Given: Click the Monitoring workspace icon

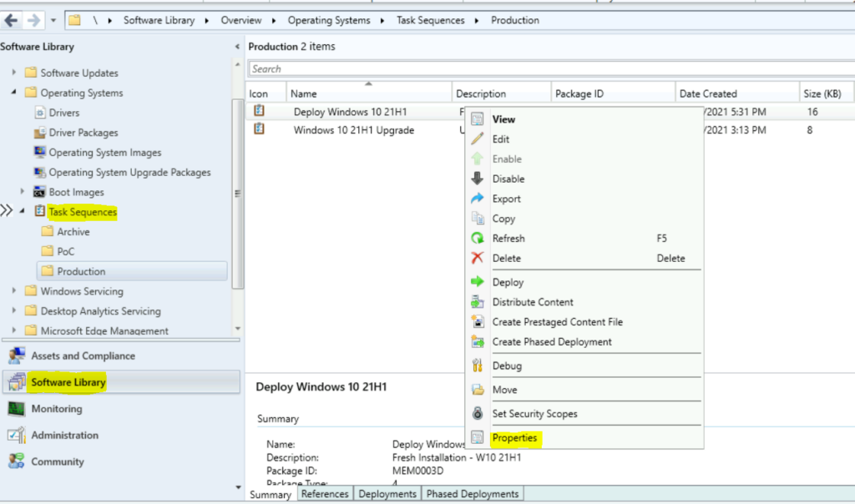Looking at the screenshot, I should pyautogui.click(x=17, y=409).
